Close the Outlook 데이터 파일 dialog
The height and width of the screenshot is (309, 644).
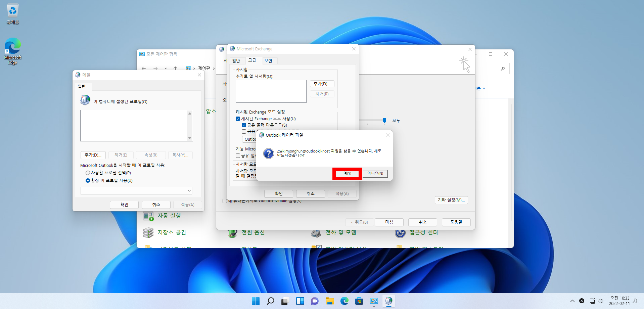pyautogui.click(x=388, y=135)
